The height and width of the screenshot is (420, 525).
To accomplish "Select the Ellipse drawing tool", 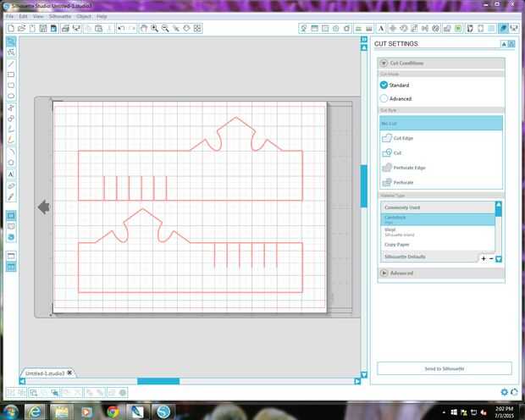I will pyautogui.click(x=11, y=97).
